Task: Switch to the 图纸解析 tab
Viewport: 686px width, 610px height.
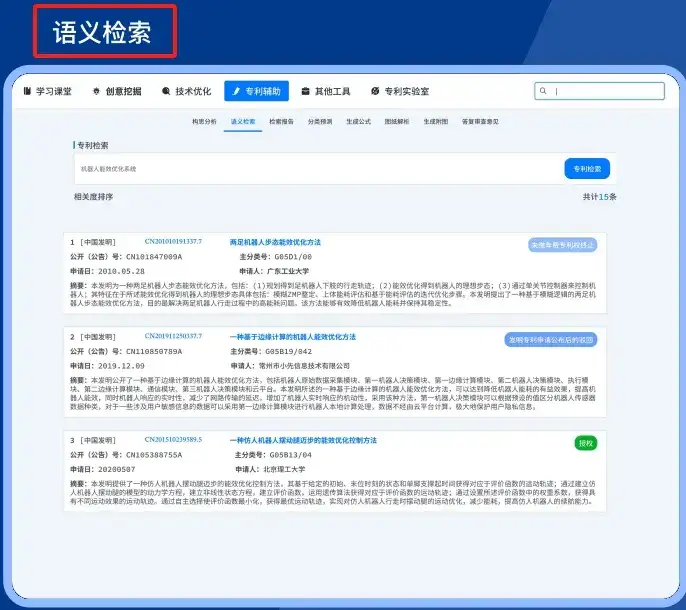Action: (x=397, y=121)
